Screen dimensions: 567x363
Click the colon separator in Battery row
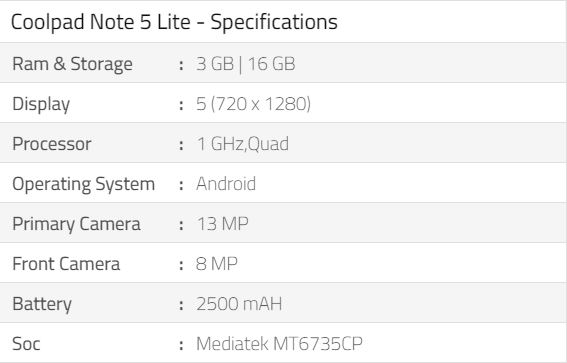(x=181, y=305)
